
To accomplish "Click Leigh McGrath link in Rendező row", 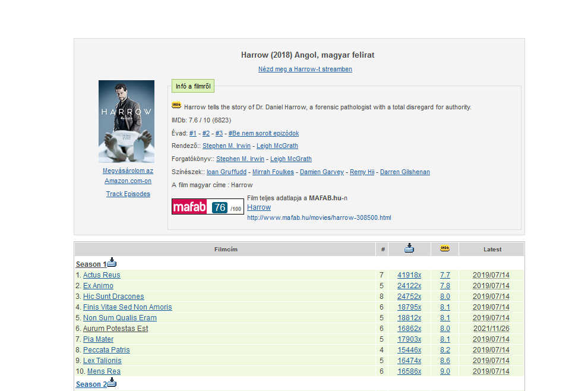I will (x=277, y=146).
